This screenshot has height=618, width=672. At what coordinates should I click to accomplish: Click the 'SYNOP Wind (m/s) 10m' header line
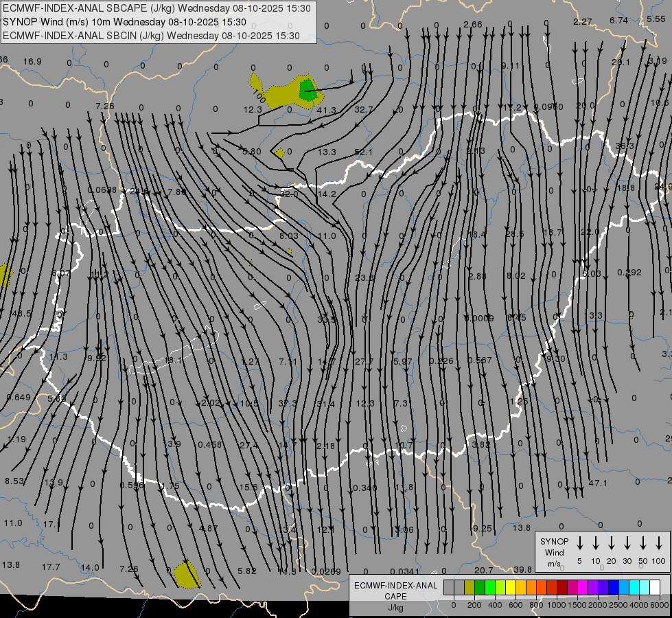pyautogui.click(x=124, y=22)
